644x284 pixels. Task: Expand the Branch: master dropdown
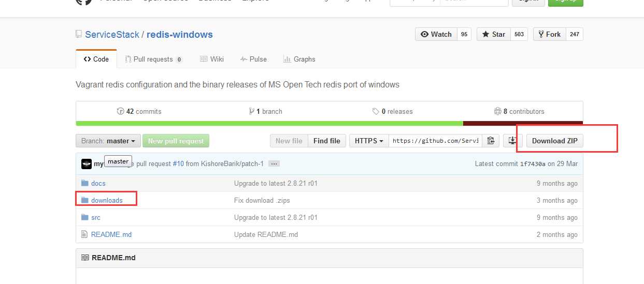[108, 141]
